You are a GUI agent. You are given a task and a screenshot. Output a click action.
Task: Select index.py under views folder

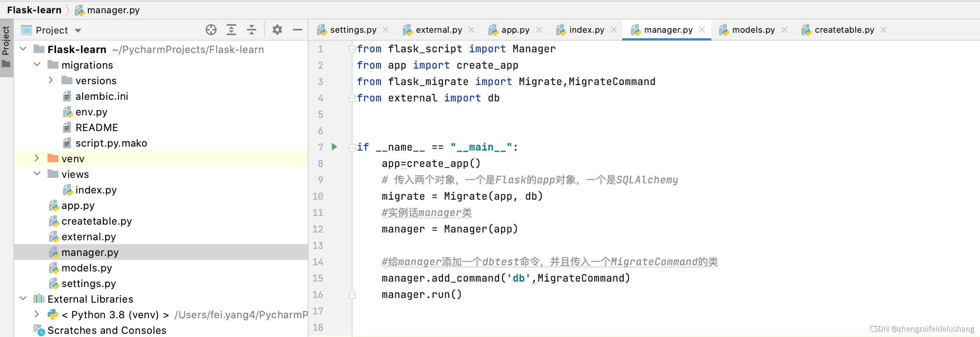(x=96, y=190)
